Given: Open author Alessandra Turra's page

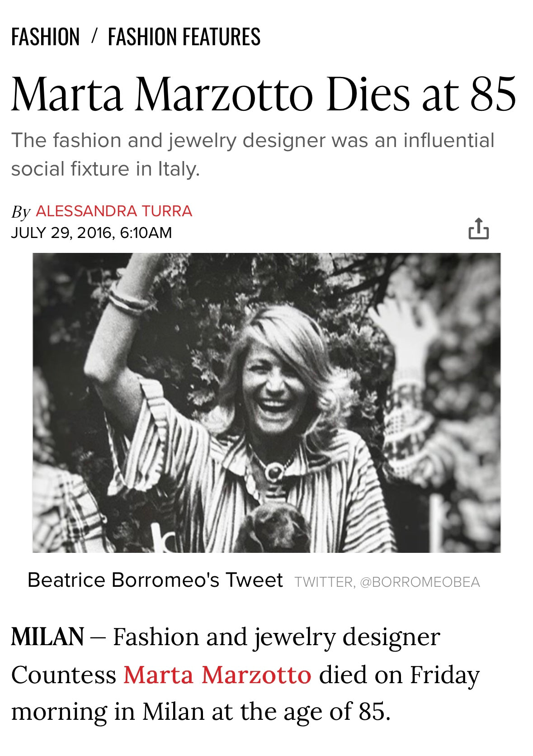Looking at the screenshot, I should (x=114, y=211).
